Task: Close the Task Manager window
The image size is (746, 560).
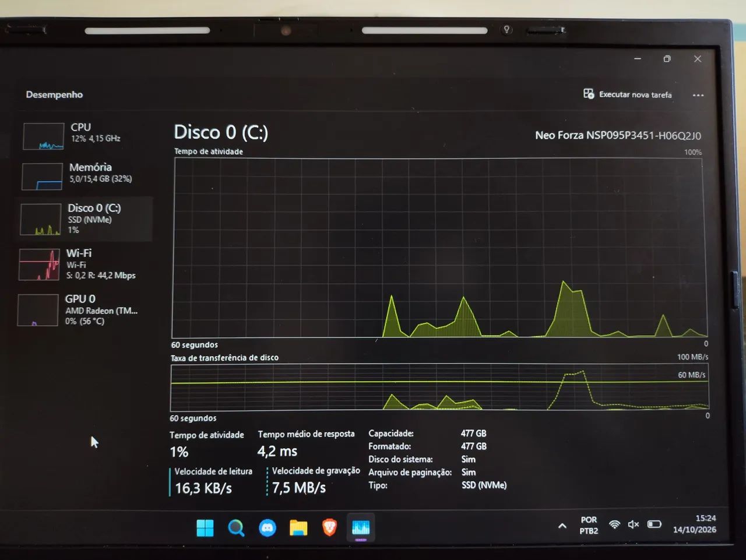Action: pos(698,59)
